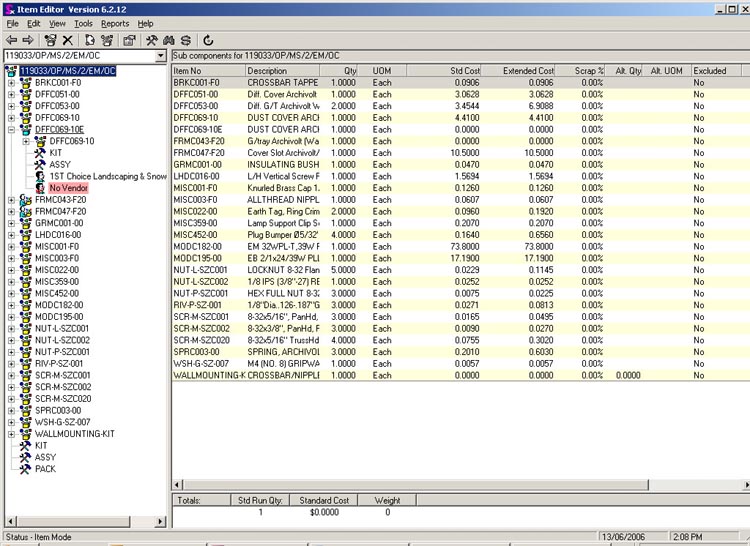Image resolution: width=750 pixels, height=546 pixels.
Task: Expand the BRKC001-F0 tree node
Action: (11, 82)
